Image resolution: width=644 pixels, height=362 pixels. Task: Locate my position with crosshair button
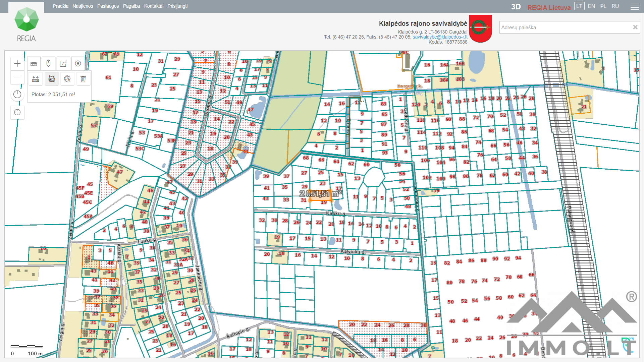(17, 112)
